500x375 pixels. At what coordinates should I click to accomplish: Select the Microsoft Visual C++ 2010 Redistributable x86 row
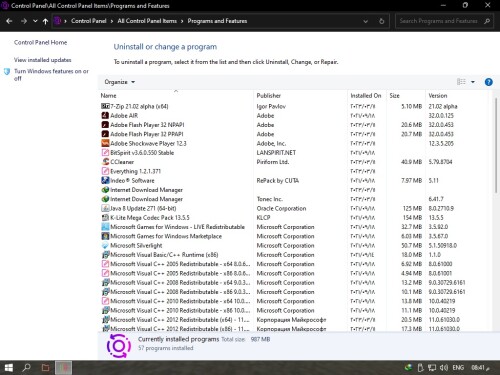click(x=295, y=310)
